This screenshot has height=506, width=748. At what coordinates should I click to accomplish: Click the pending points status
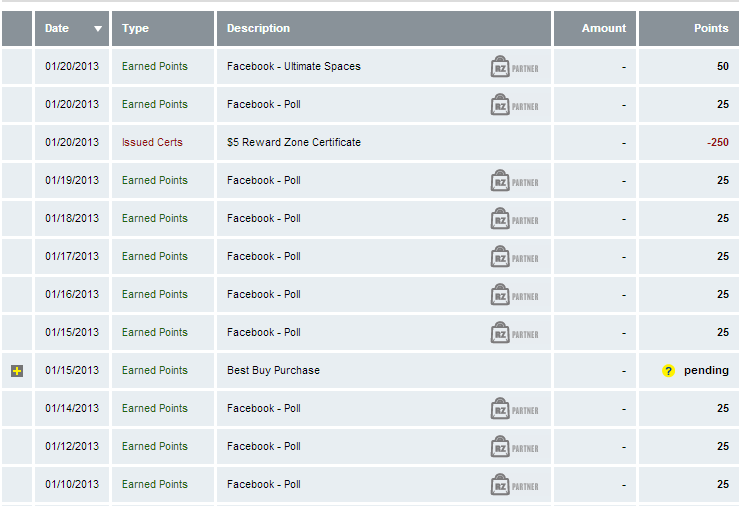click(x=706, y=370)
